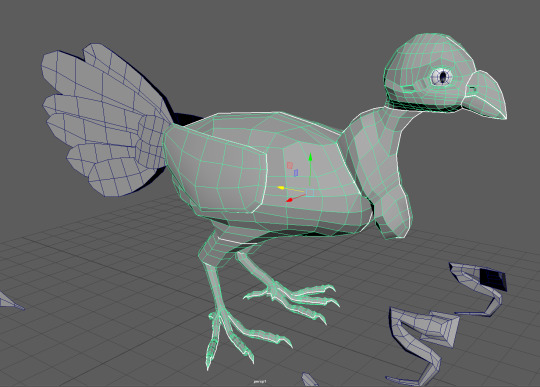Click the yellow selected-axis manipulator arrow
Screen dimensions: 540x387
point(281,188)
